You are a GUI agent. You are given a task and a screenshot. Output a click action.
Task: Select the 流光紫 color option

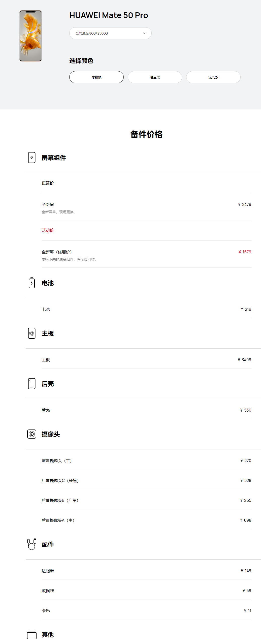tap(213, 77)
